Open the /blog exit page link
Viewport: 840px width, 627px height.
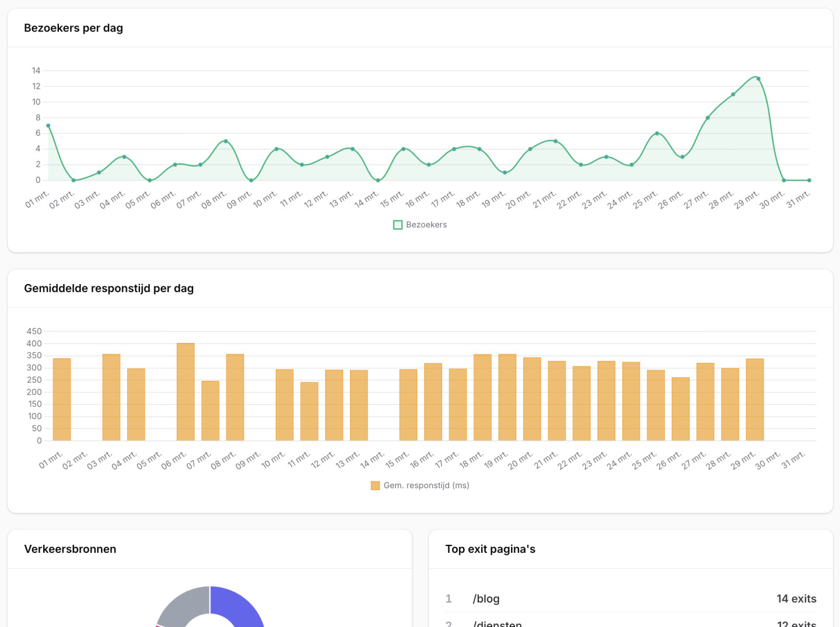tap(485, 599)
